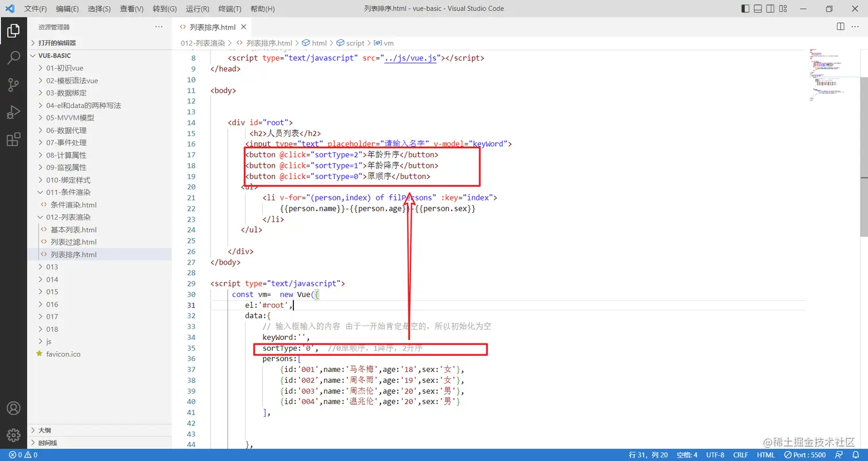
Task: Split the editor to the right
Action: [840, 27]
